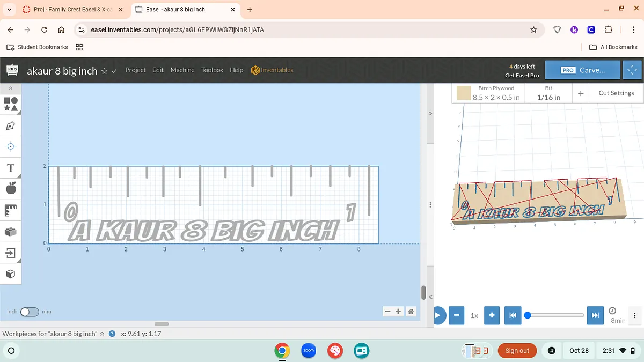
Task: Expand design pane with bottom double chevron
Action: [x=430, y=297]
